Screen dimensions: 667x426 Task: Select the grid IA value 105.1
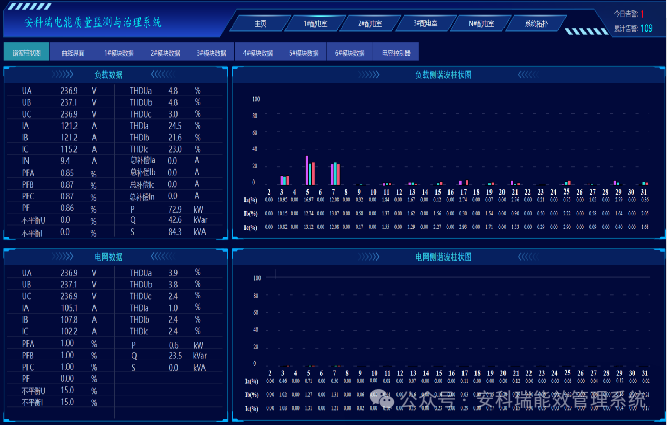click(69, 308)
